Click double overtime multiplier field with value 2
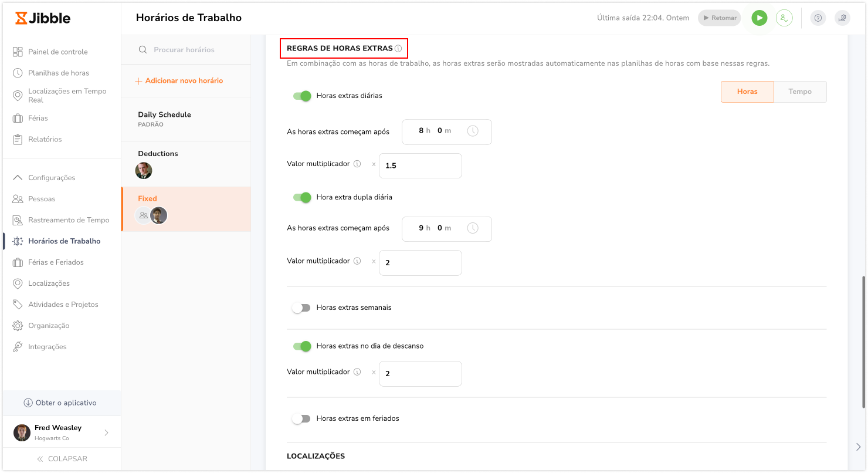The width and height of the screenshot is (868, 473). click(421, 263)
